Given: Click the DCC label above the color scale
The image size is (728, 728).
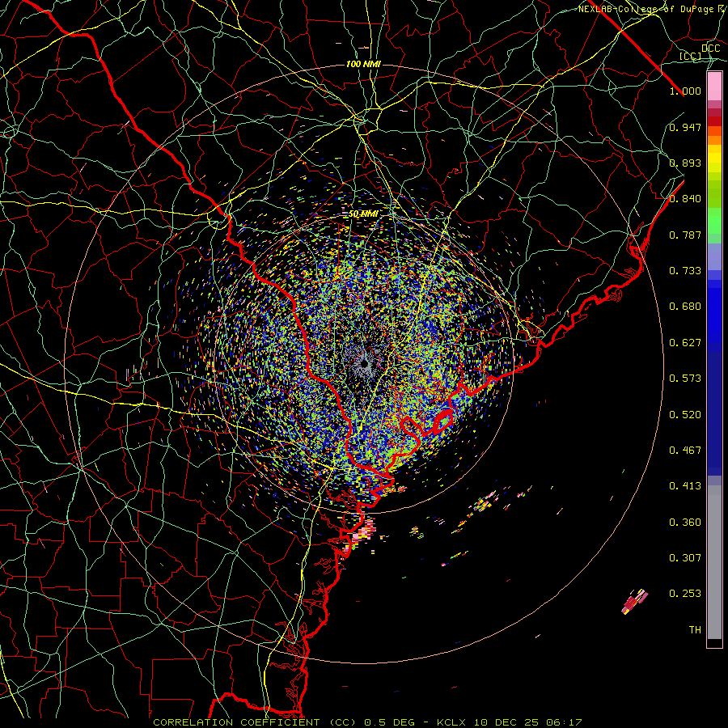Looking at the screenshot, I should click(x=710, y=49).
